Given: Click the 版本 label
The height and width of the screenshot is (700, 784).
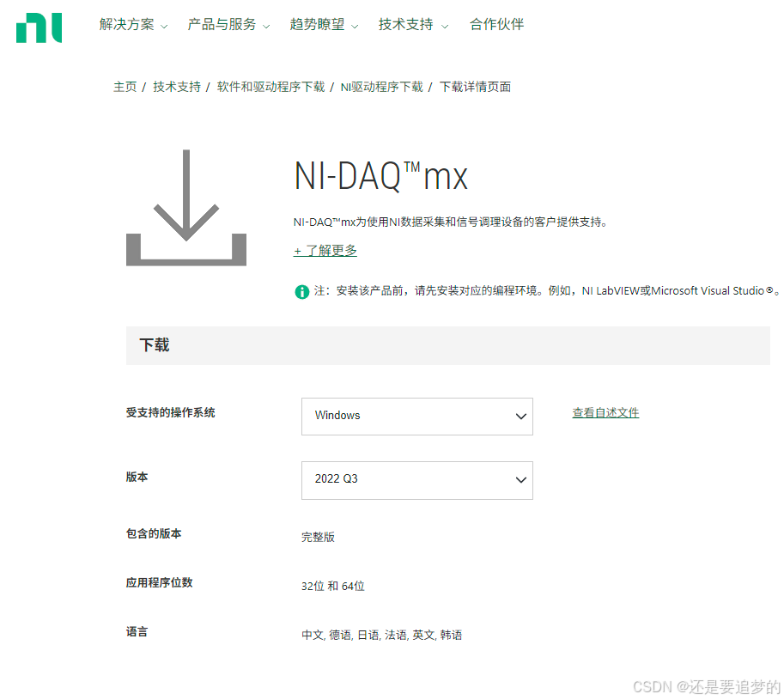Looking at the screenshot, I should click(137, 477).
